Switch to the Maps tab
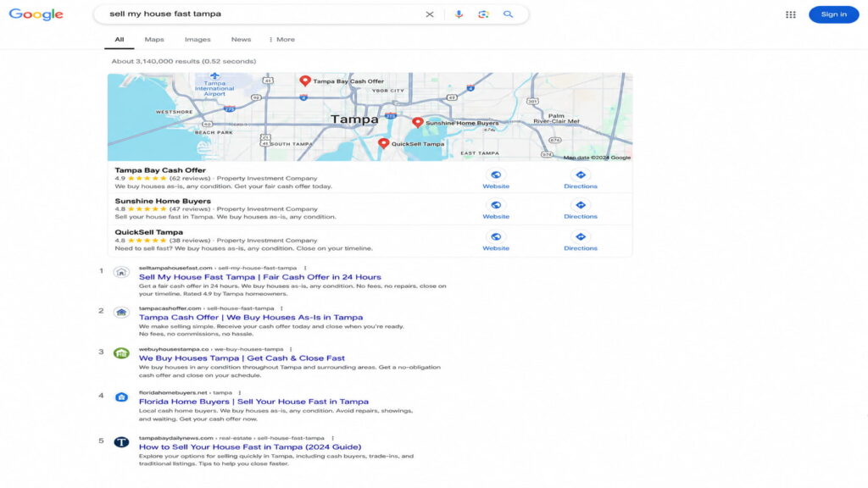 click(x=154, y=40)
